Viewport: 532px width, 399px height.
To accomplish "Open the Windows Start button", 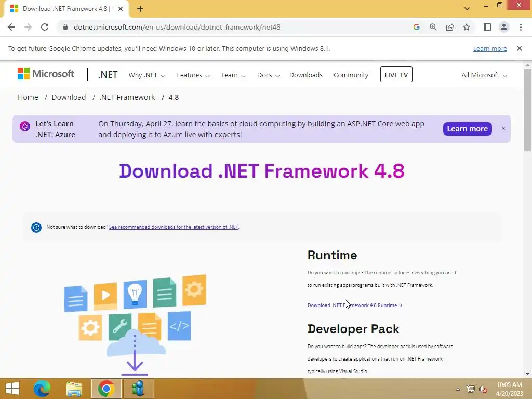I will (x=12, y=389).
